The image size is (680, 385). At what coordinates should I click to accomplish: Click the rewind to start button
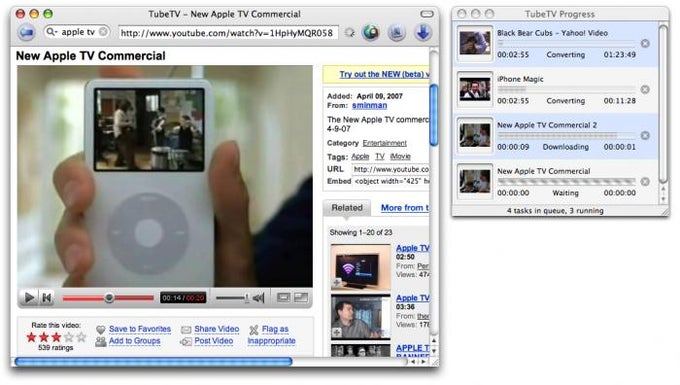click(x=46, y=297)
